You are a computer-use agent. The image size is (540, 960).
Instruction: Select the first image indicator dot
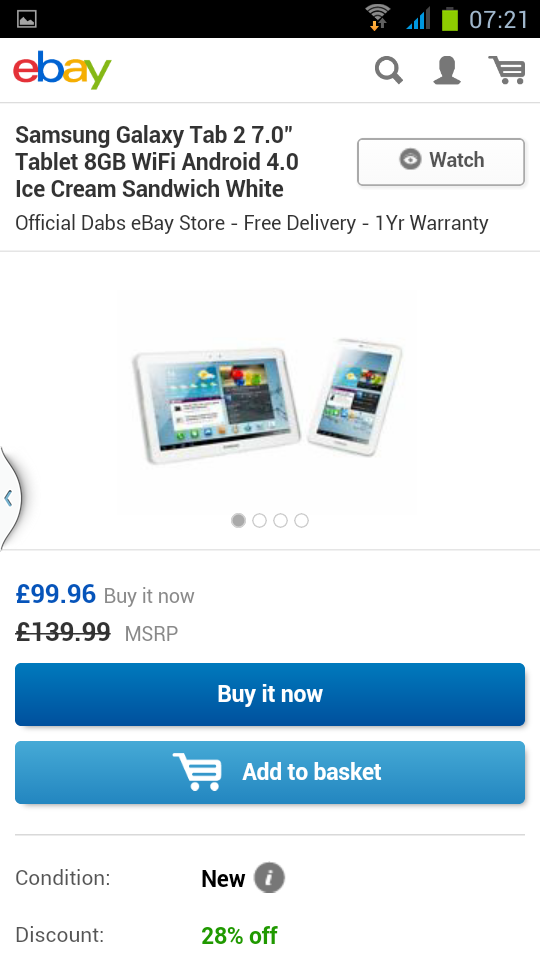tap(238, 520)
